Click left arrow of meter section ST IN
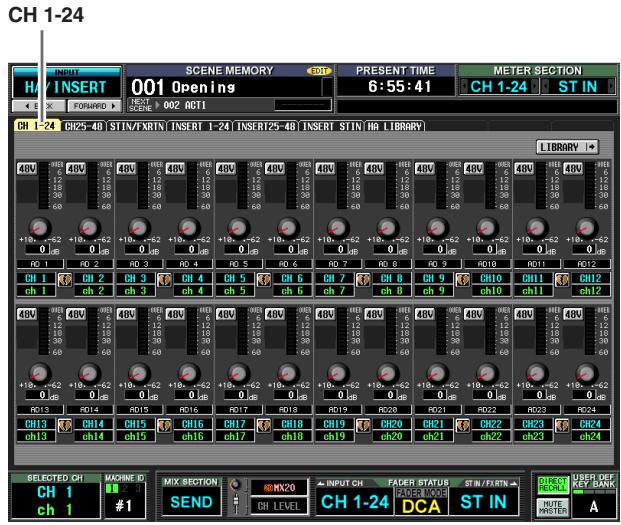The image size is (621, 525). pos(545,86)
